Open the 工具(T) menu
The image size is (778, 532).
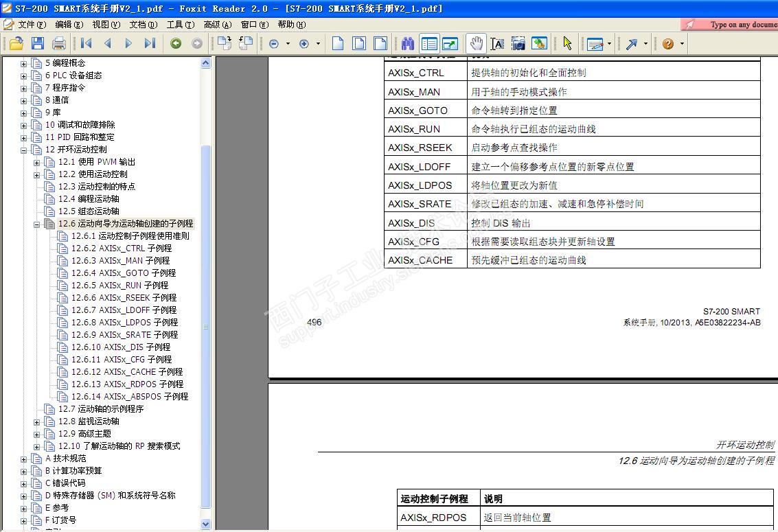(181, 24)
